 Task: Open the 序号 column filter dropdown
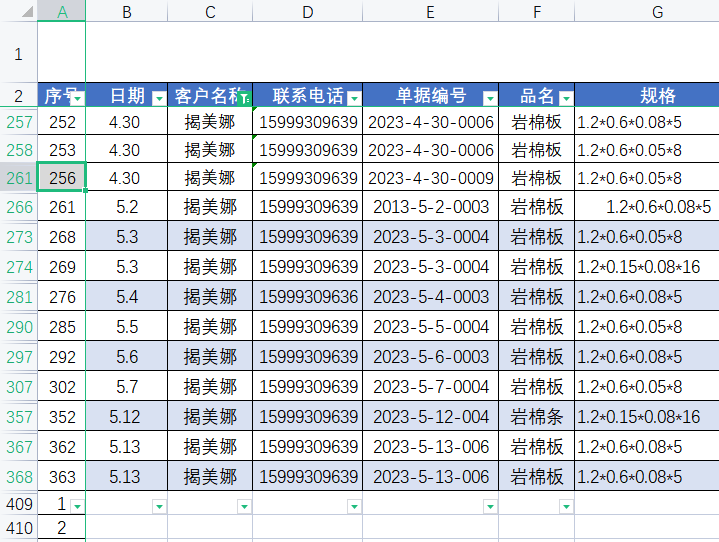[x=77, y=98]
